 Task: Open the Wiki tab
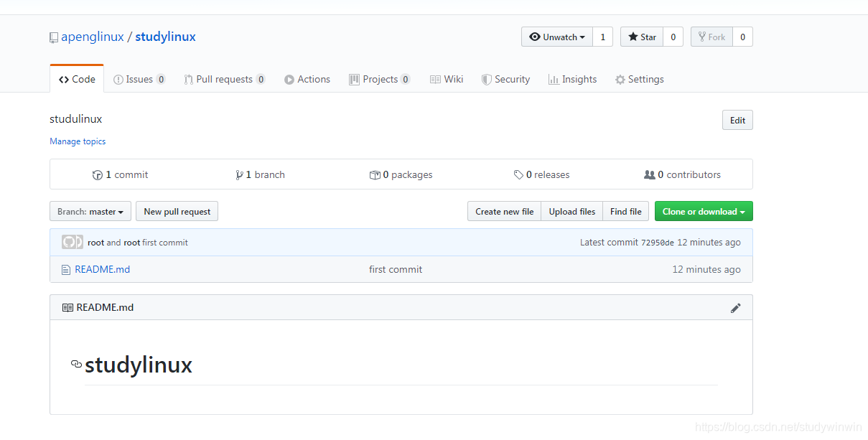[447, 79]
